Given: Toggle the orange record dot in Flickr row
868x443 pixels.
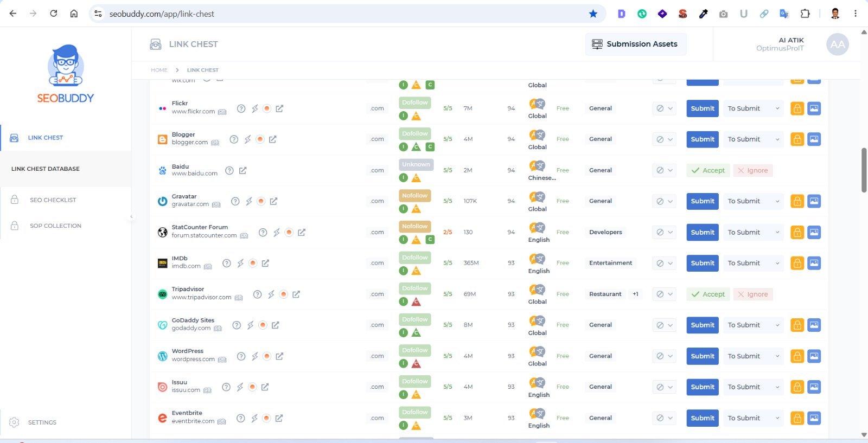Looking at the screenshot, I should (267, 108).
